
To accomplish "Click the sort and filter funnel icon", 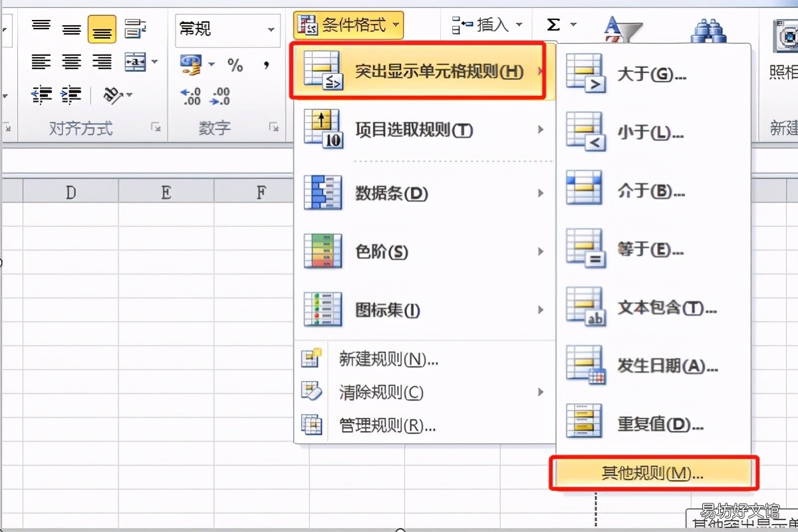I will (x=622, y=30).
